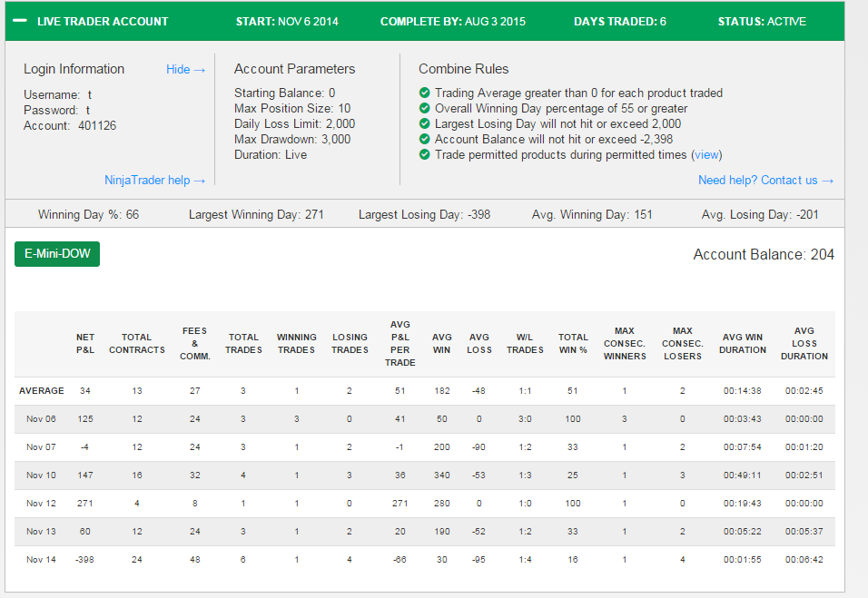Image resolution: width=868 pixels, height=598 pixels.
Task: Click COMPLETE BY: AUG 3 2015 header text
Action: 453,22
